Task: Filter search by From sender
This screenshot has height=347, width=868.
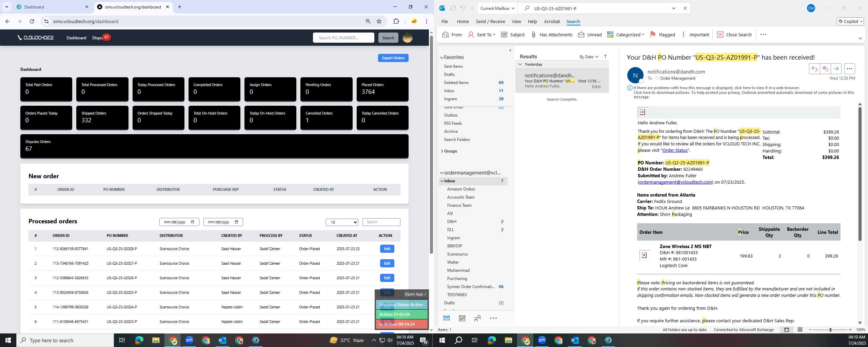Action: [x=452, y=35]
